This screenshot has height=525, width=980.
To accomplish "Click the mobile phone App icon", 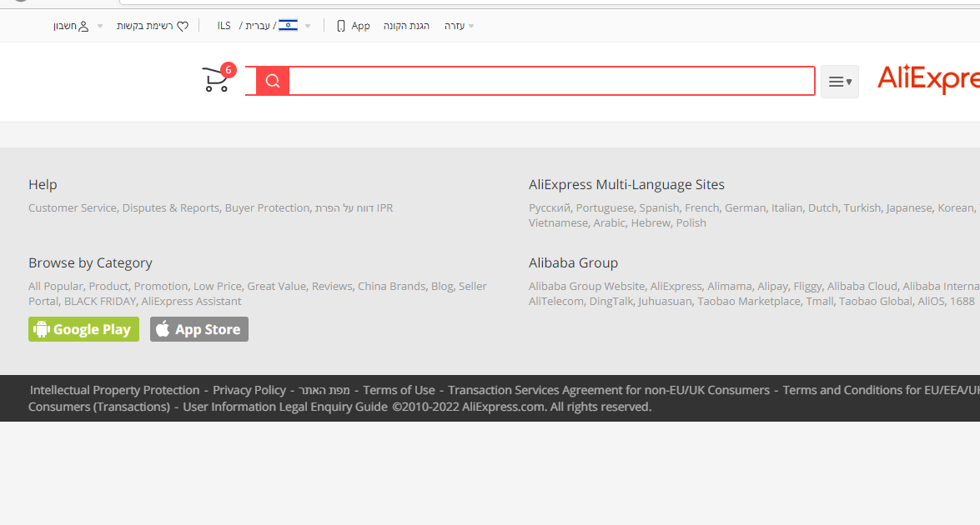I will 340,26.
